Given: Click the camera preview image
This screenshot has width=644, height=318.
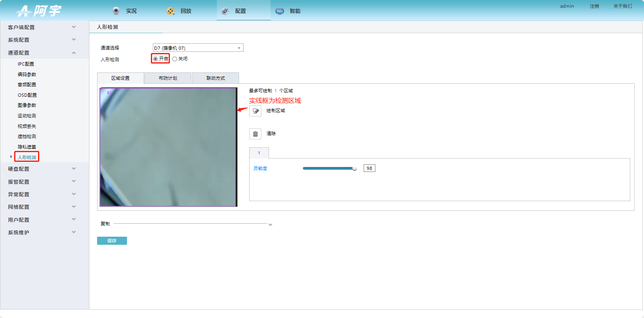Looking at the screenshot, I should [168, 147].
